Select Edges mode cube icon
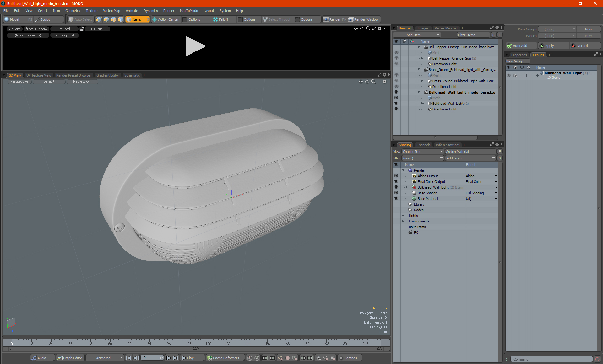Viewport: 603px width, 364px height. (106, 19)
